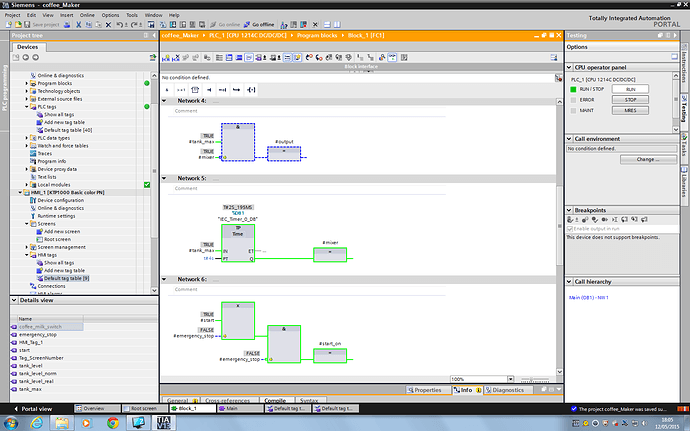This screenshot has height=431, width=690.
Task: Adjust the editor zoom slider
Action: point(534,379)
